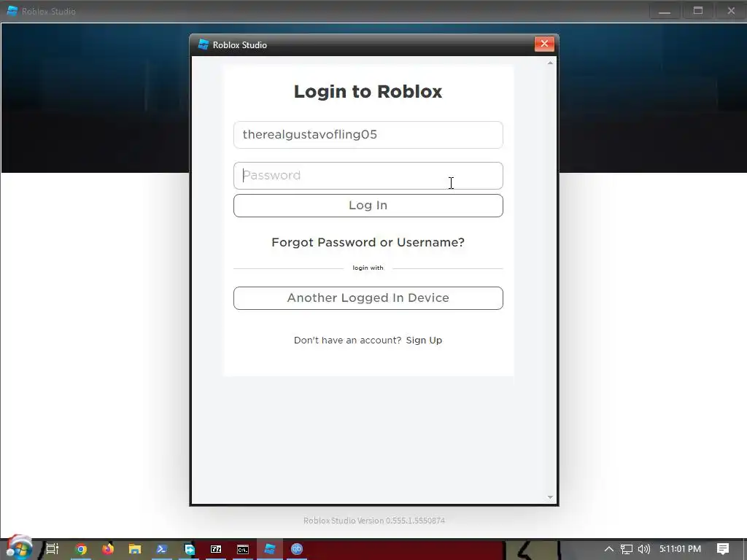Launch Google Chrome from the taskbar

[x=81, y=549]
